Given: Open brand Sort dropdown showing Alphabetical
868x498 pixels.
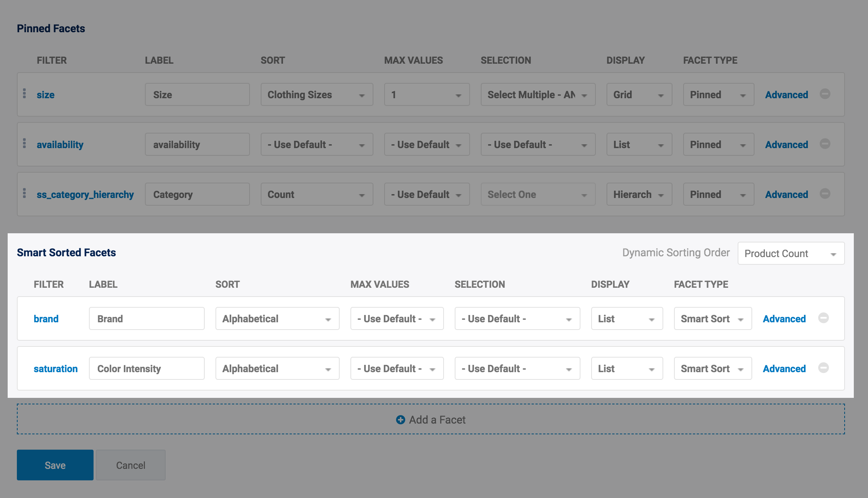Looking at the screenshot, I should click(277, 319).
